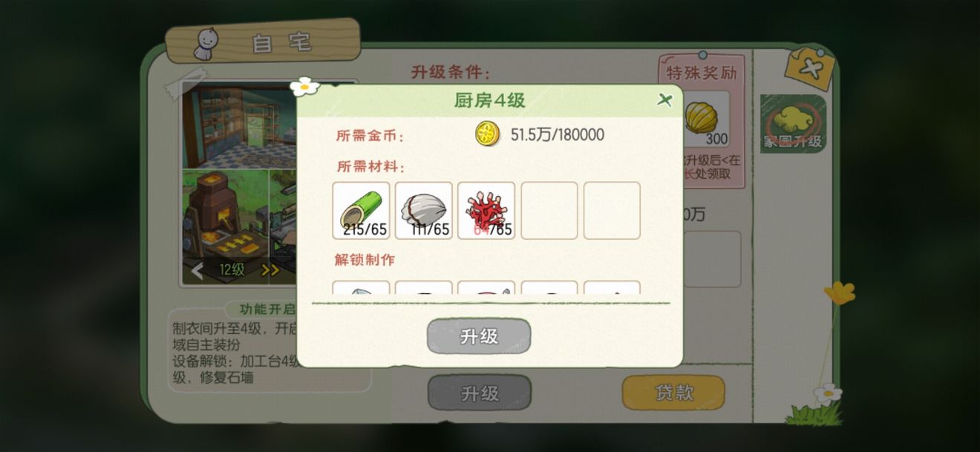The width and height of the screenshot is (980, 452).
Task: Click the first empty material slot
Action: pyautogui.click(x=549, y=211)
